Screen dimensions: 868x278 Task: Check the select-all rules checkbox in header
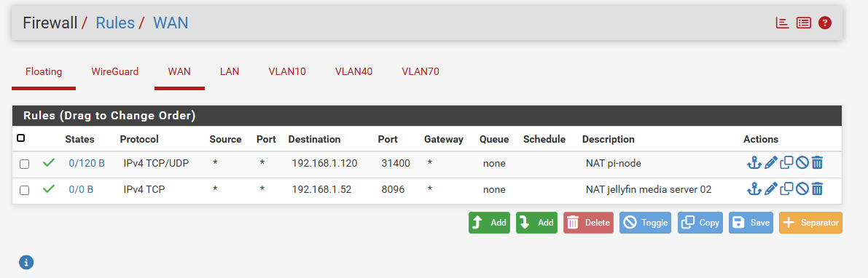[x=21, y=138]
